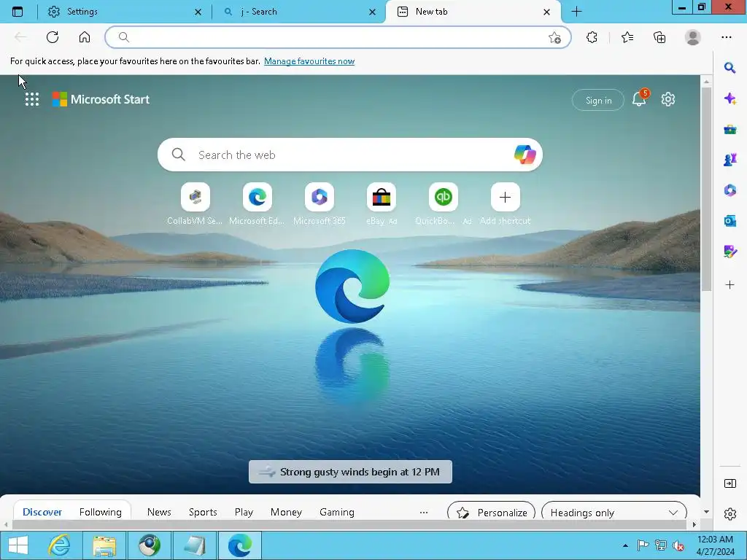Open the sidebar Designer icon
The width and height of the screenshot is (747, 560).
click(x=729, y=252)
